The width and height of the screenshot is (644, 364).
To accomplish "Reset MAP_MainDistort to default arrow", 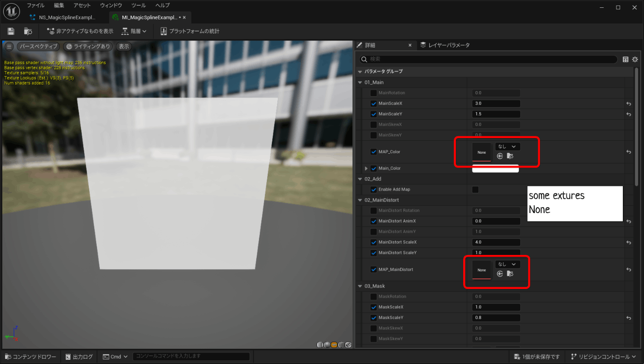I will 628,270.
